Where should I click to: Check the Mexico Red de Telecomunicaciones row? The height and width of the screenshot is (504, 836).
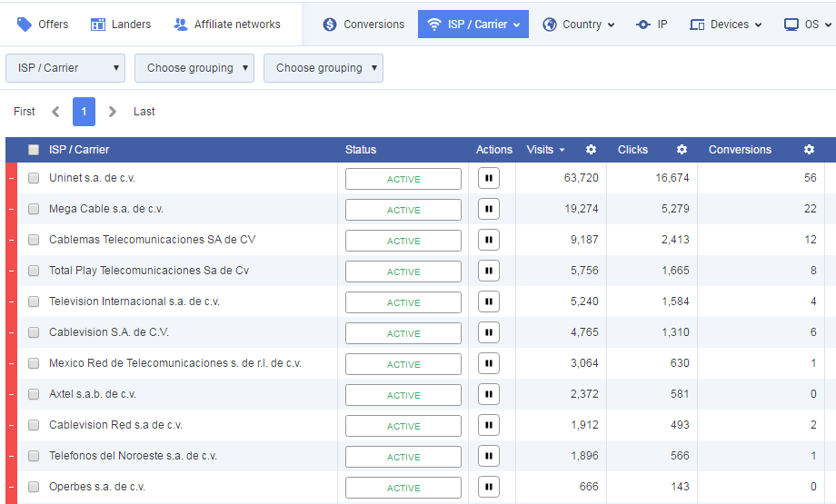(x=34, y=363)
